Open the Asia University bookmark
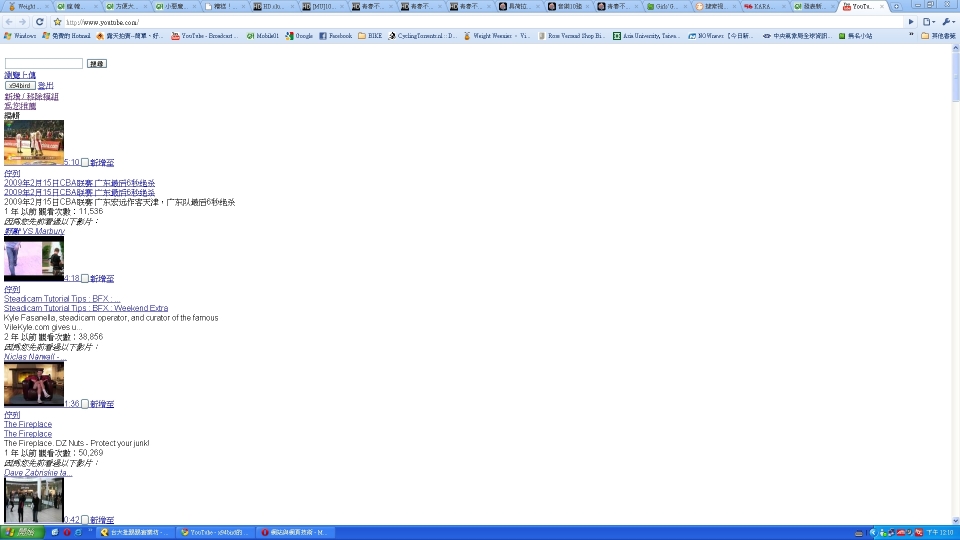960x540 pixels. coord(647,36)
